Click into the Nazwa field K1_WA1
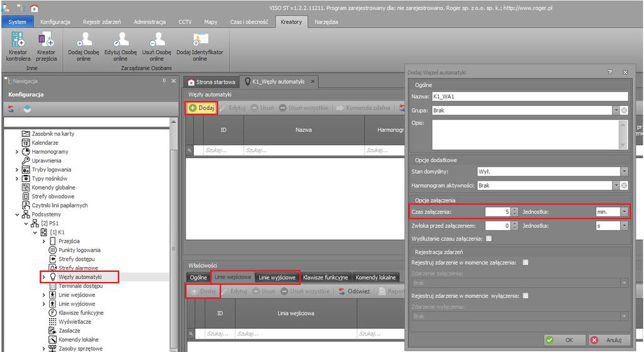 click(x=530, y=96)
